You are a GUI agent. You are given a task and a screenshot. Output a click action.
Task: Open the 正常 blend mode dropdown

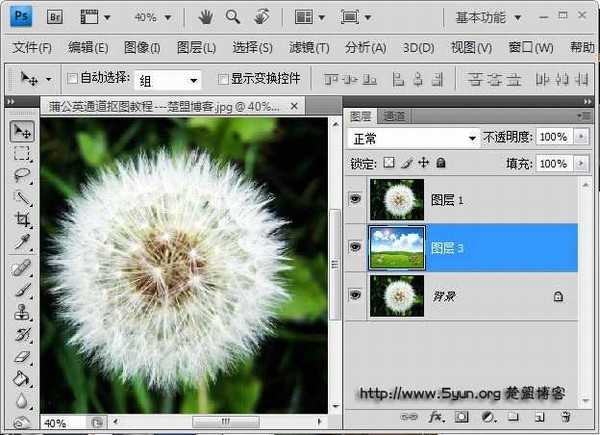[413, 138]
